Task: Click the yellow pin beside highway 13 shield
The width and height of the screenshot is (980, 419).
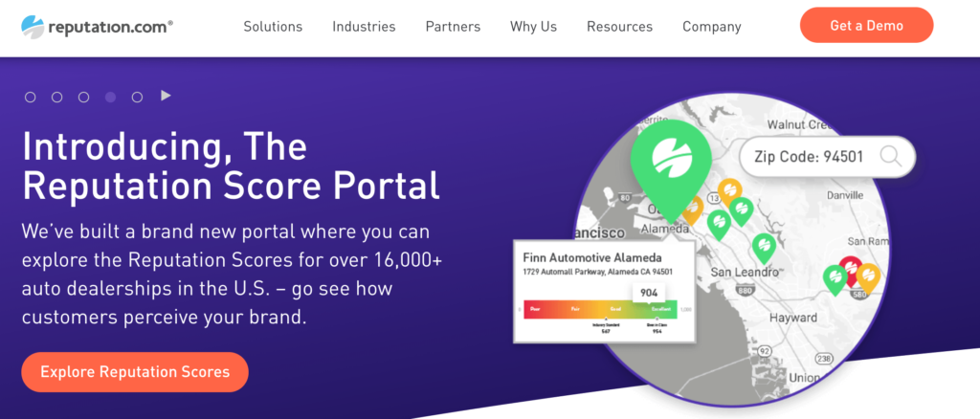Action: (729, 193)
